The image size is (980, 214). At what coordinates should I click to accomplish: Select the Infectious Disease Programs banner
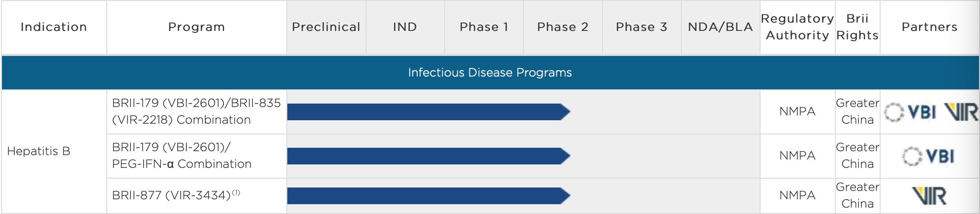coord(490,73)
